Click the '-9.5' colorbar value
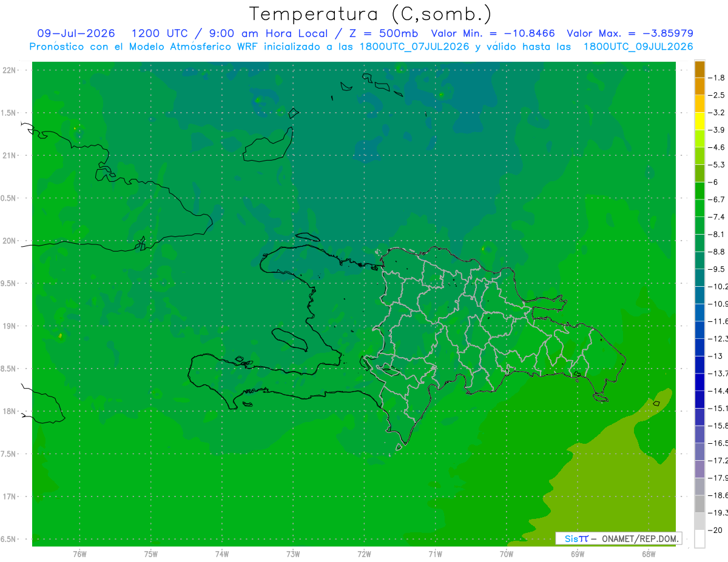 (716, 269)
